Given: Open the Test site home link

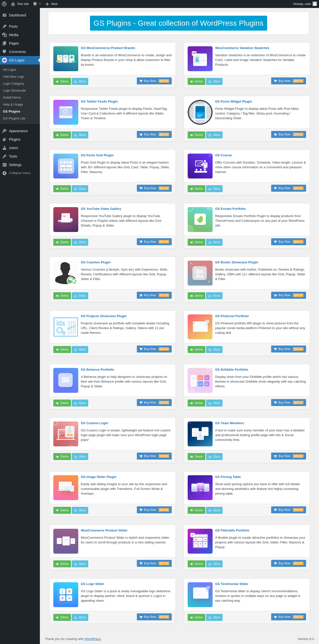Looking at the screenshot, I should [20, 4].
